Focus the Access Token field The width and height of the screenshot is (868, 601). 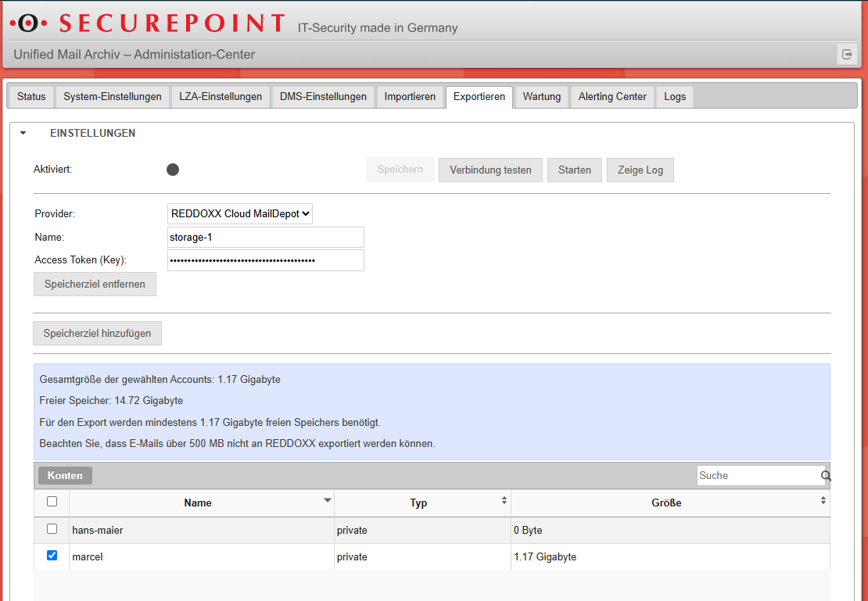[266, 260]
